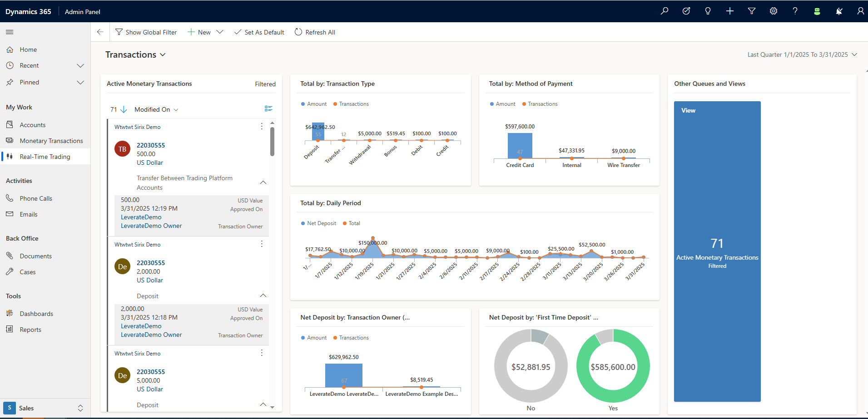Viewport: 868px width, 419px height.
Task: Open the Monetary Transactions sidebar item
Action: click(x=51, y=141)
